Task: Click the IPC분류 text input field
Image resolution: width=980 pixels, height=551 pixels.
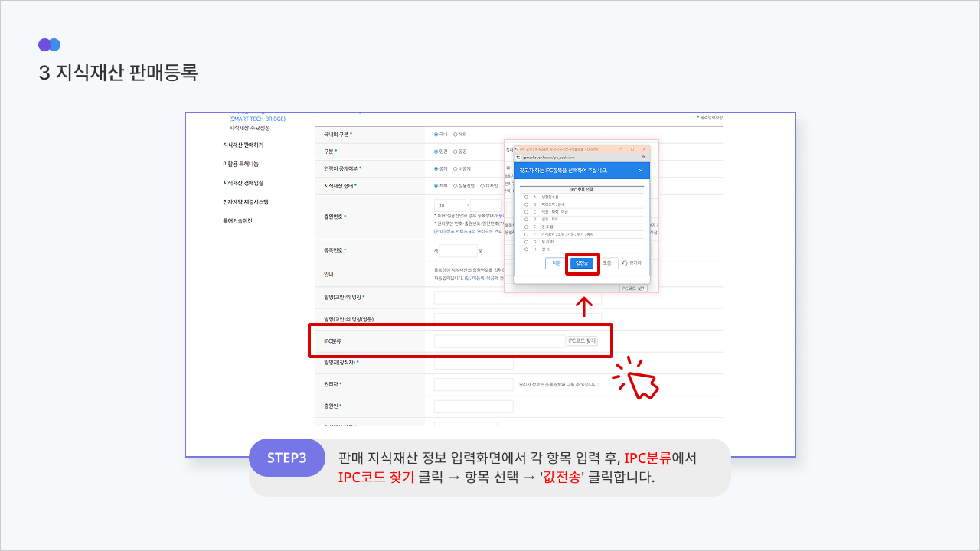Action: [x=498, y=341]
